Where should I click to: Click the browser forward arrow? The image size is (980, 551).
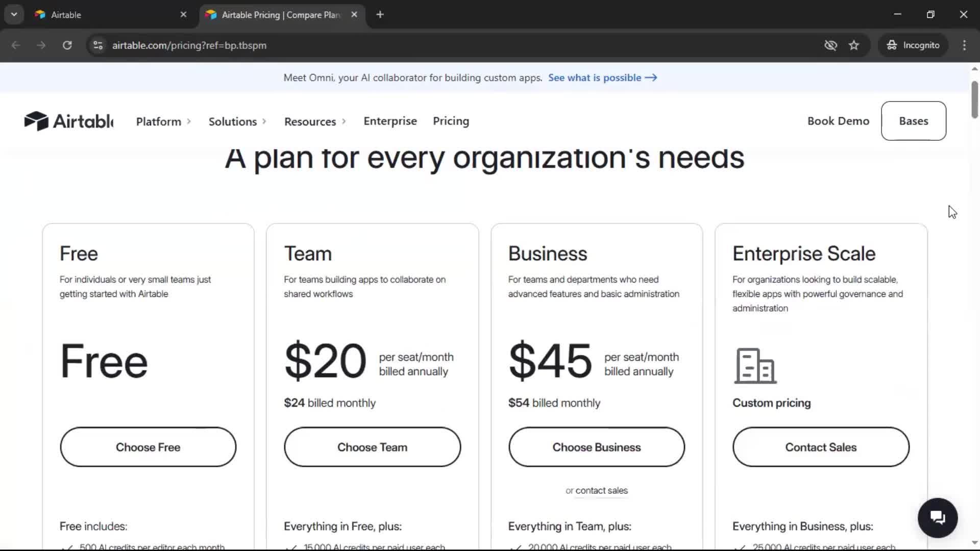pos(41,45)
